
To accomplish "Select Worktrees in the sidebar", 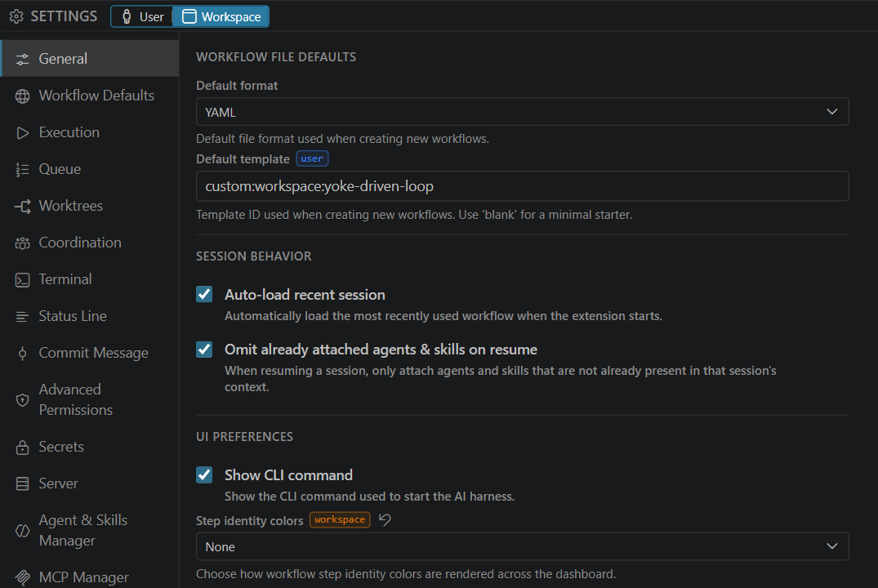I will (90, 206).
